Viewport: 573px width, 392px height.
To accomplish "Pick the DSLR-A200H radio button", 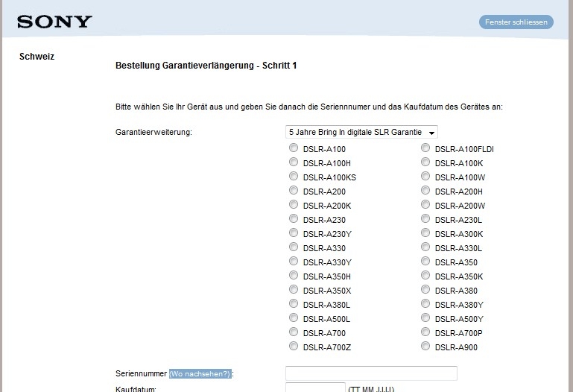I will 425,190.
